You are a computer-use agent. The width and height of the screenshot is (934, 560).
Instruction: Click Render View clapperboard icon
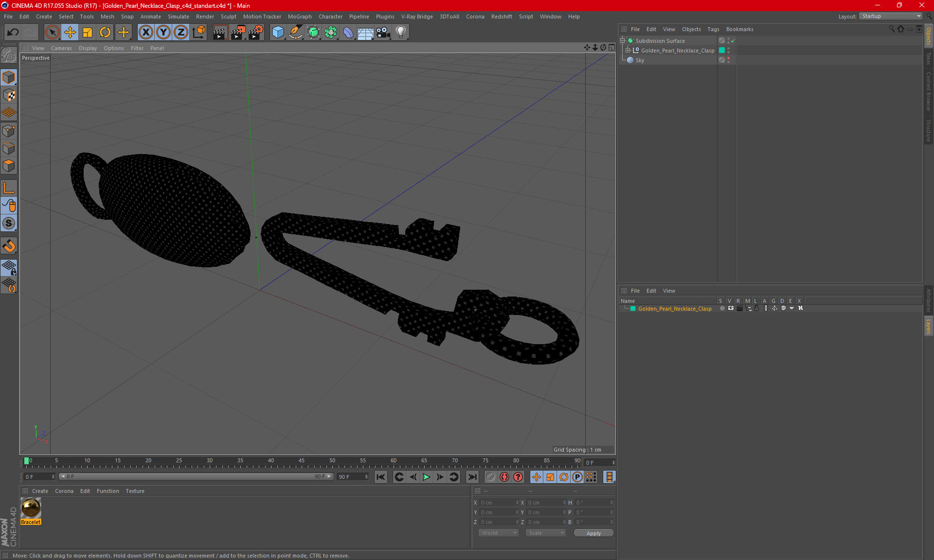click(x=220, y=32)
